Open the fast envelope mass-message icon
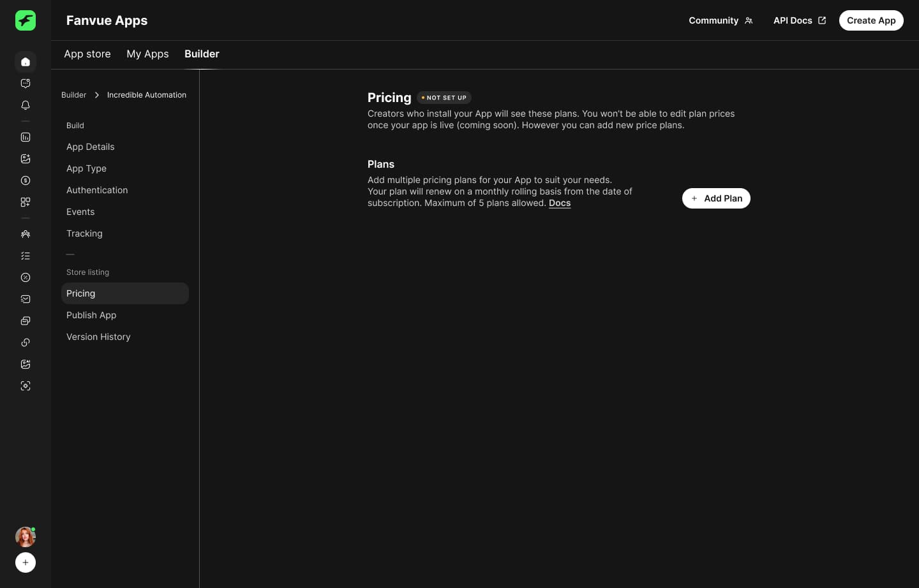 (26, 299)
